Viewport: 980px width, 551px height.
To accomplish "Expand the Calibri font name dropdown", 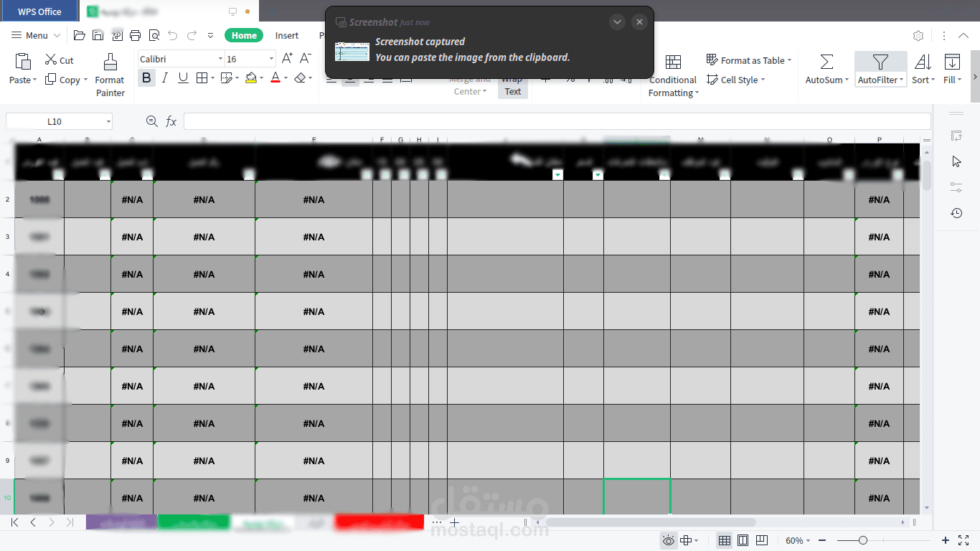I will [x=220, y=59].
